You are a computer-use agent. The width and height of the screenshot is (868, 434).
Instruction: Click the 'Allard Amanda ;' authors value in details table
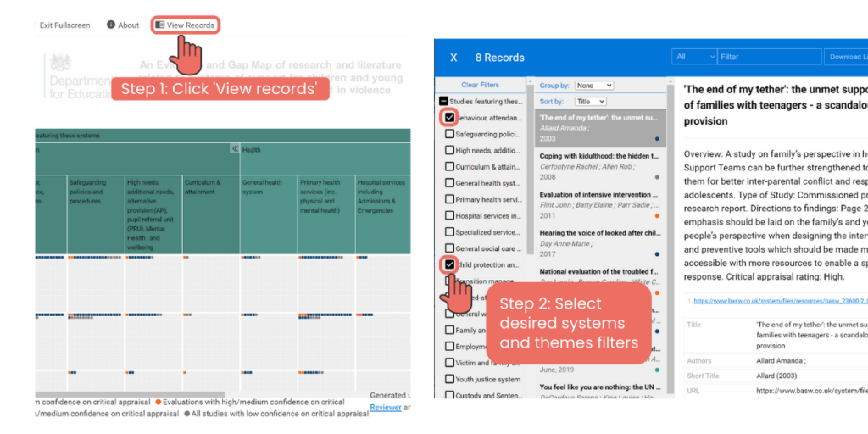(x=781, y=360)
